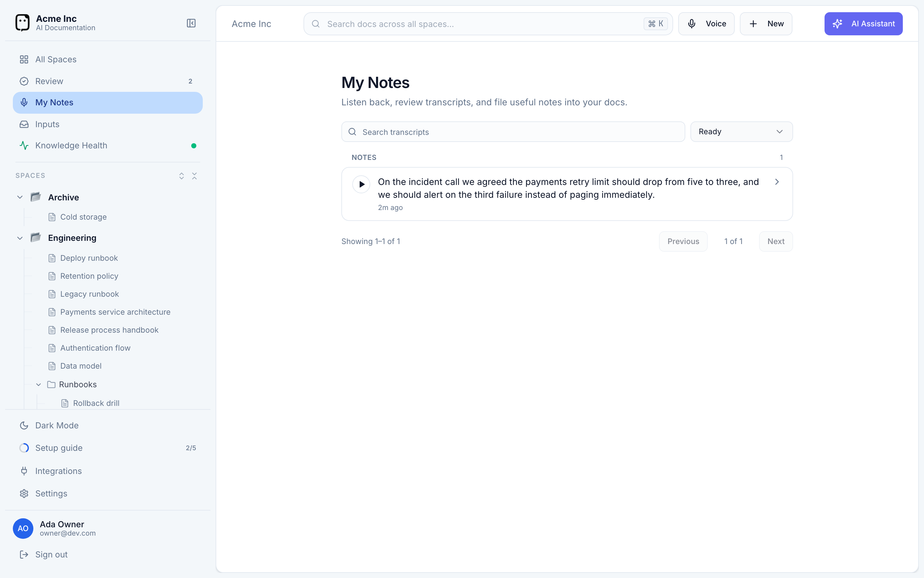Open the Deploy runbook document
This screenshot has height=578, width=924.
click(x=89, y=258)
